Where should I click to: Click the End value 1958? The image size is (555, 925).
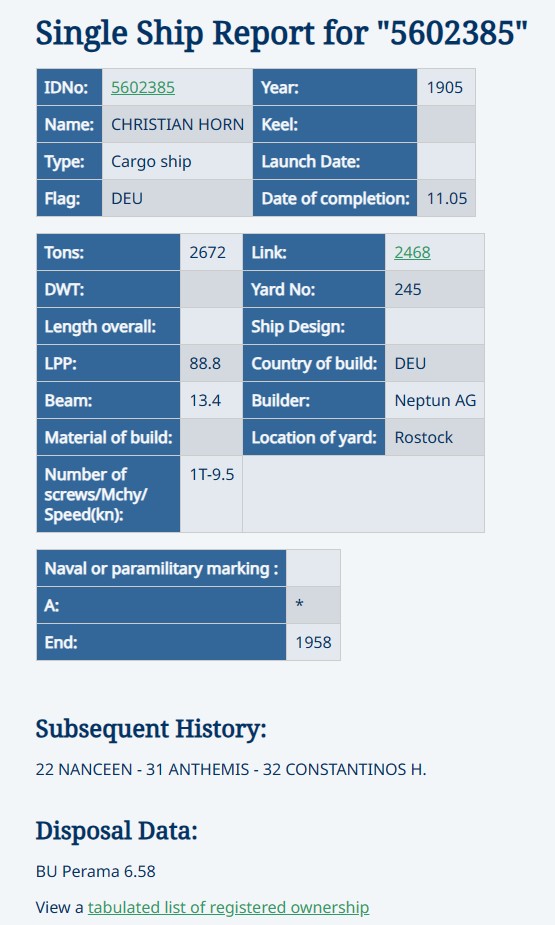(x=313, y=642)
